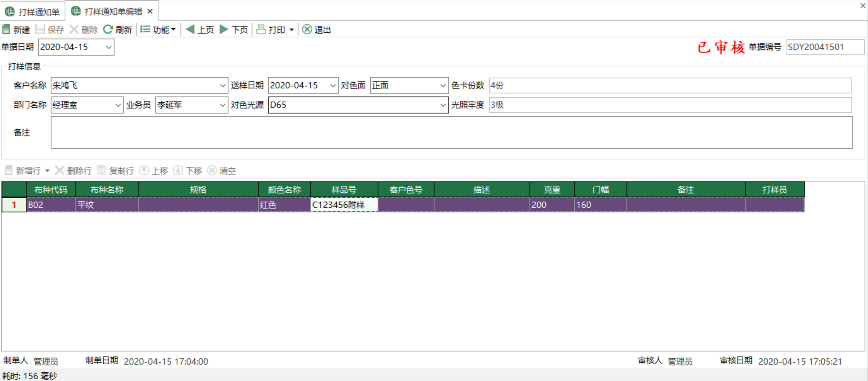Click the 制单日期 value 2020-04-15 17:04:00
The width and height of the screenshot is (868, 381).
166,361
